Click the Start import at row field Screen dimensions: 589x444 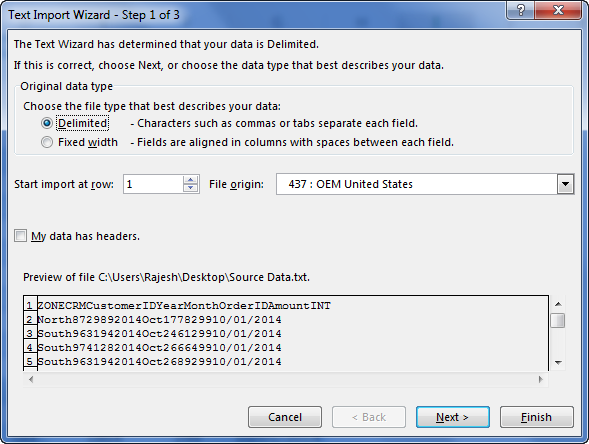tap(153, 184)
